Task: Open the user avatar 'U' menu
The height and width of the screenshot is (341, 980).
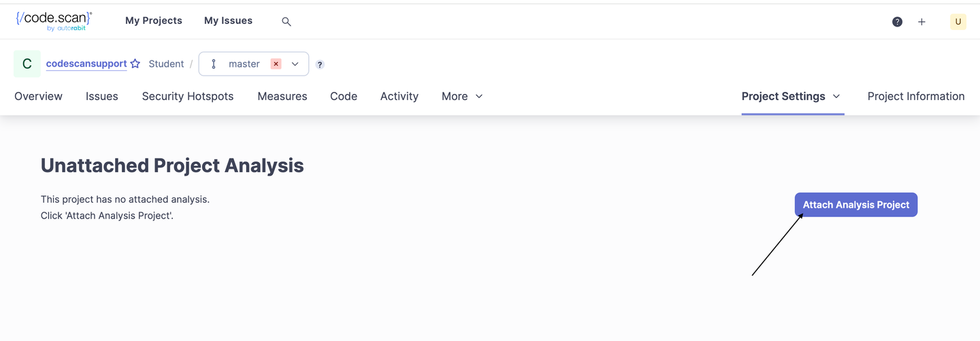Action: pyautogui.click(x=958, y=22)
